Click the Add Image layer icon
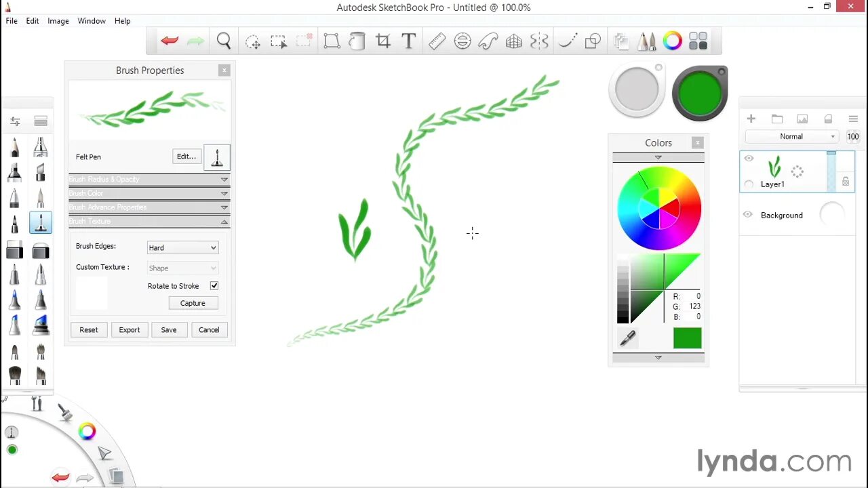Screen dimensions: 868x488 (802, 119)
